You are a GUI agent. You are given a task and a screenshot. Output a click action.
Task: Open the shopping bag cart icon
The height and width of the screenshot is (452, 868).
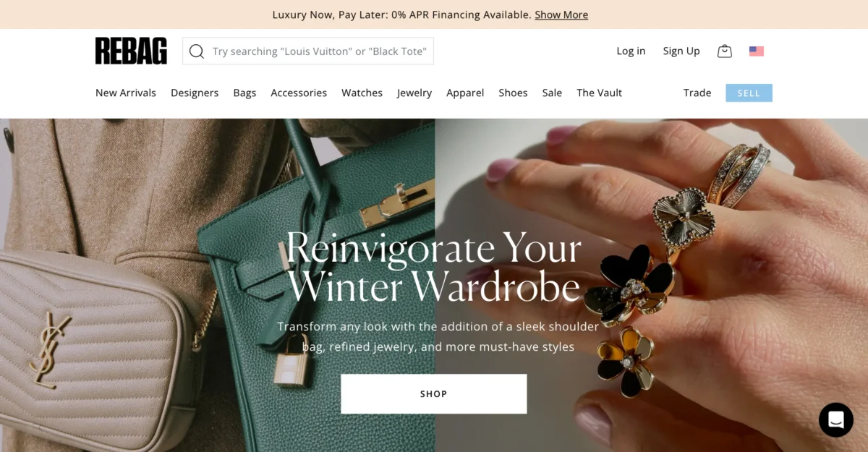724,51
